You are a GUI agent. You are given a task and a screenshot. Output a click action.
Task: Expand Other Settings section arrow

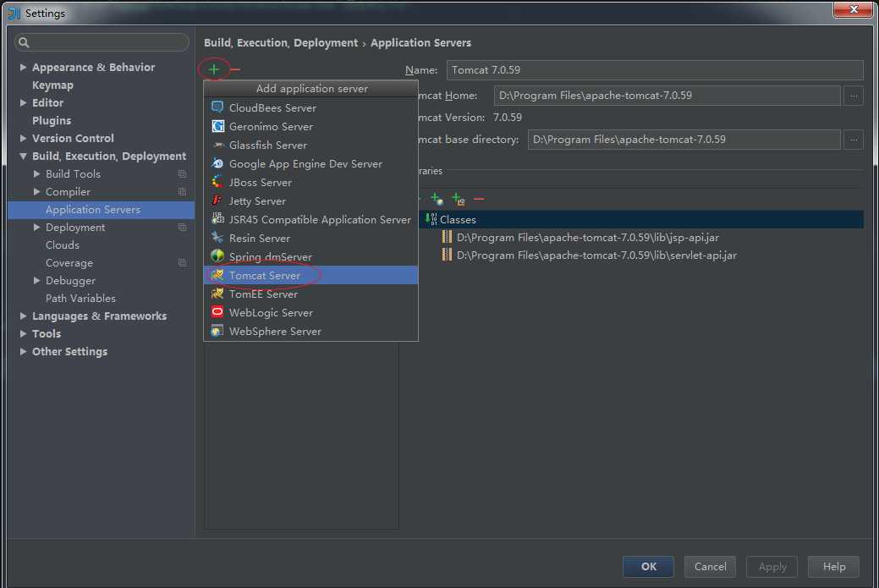click(23, 351)
